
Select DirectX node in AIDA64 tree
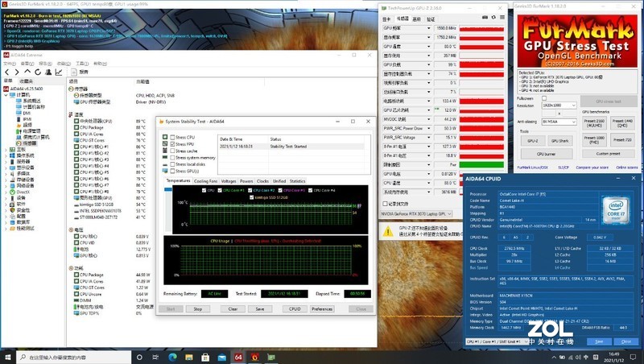23,192
